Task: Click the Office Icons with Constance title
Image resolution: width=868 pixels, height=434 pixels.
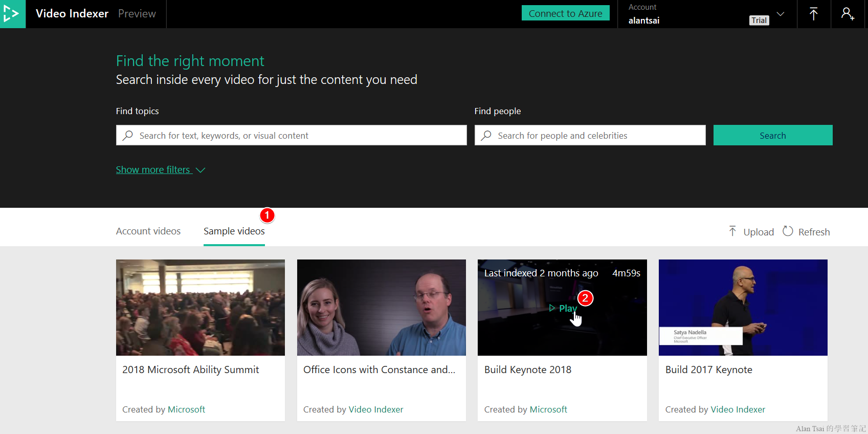Action: point(380,370)
